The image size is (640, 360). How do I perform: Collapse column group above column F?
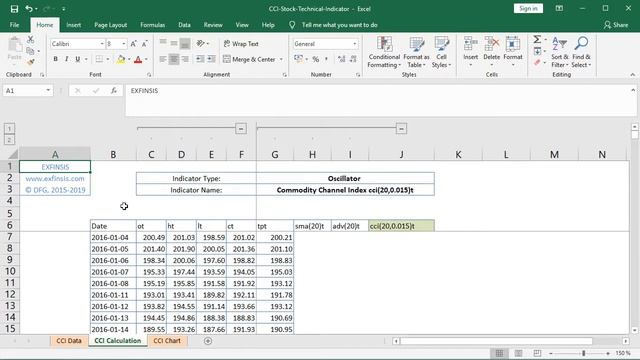(x=241, y=129)
